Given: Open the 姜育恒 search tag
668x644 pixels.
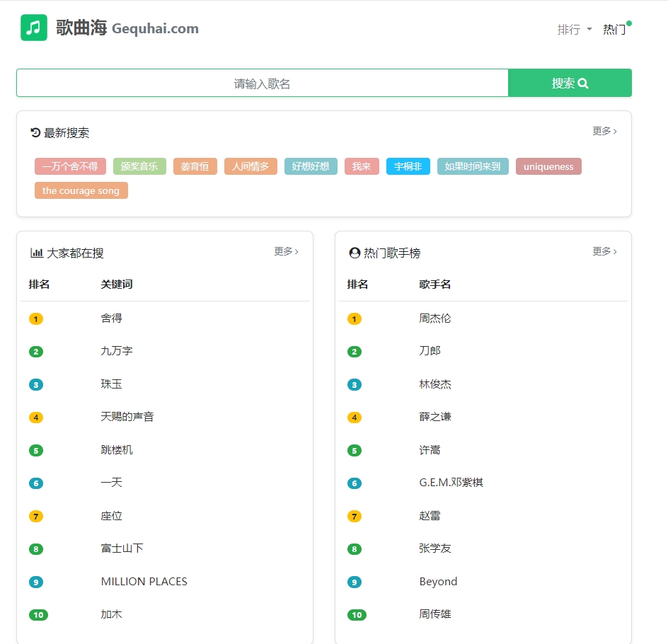Looking at the screenshot, I should tap(195, 166).
